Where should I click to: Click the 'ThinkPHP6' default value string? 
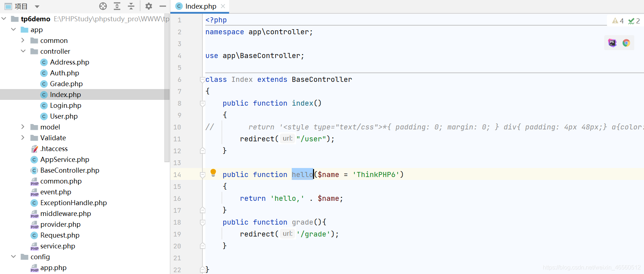click(x=376, y=174)
